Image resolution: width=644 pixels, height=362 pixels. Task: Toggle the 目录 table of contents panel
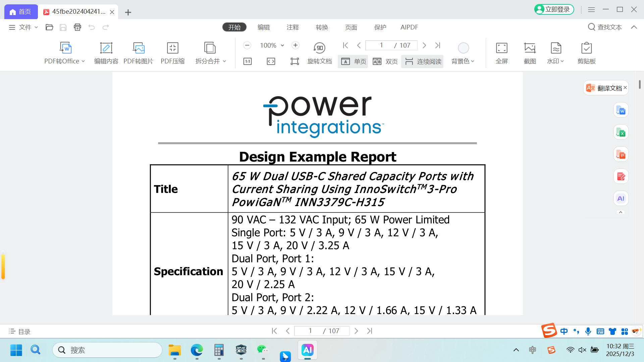[19, 331]
